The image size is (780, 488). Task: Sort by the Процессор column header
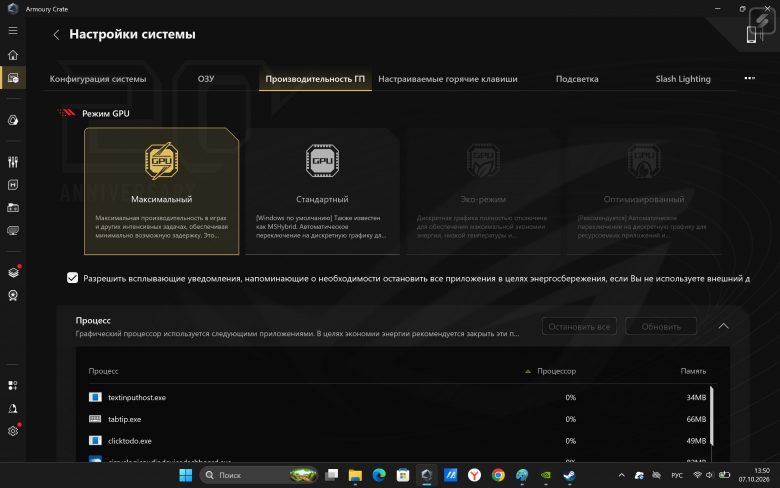(x=556, y=371)
